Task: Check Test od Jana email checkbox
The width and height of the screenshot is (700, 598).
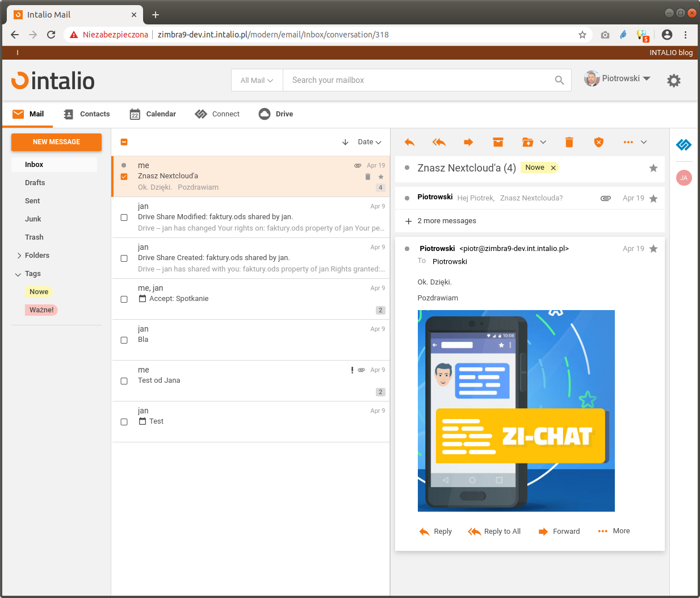Action: tap(124, 381)
